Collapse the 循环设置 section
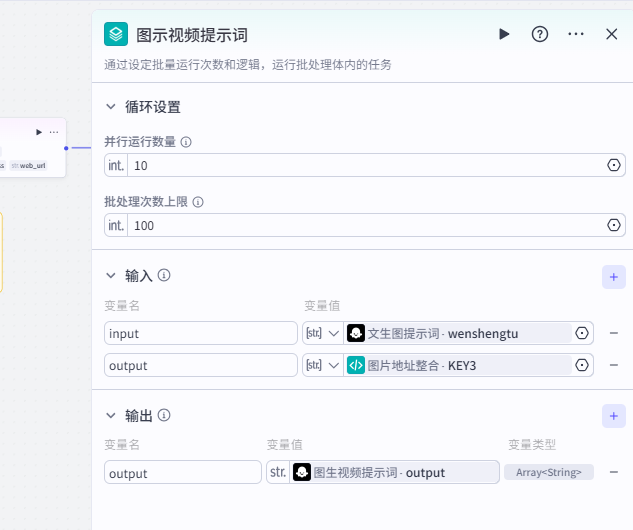This screenshot has width=633, height=530. point(110,107)
